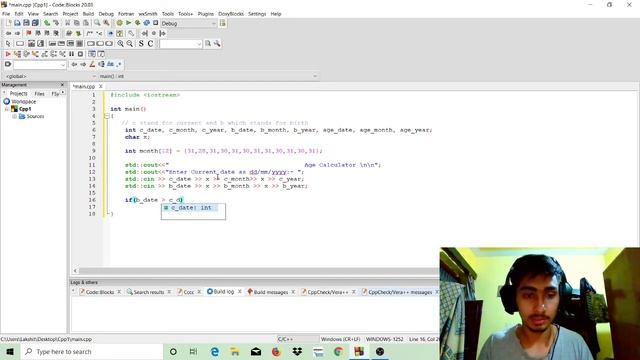Click the blue Rebuild icon
Image resolution: width=640 pixels, height=360 pixels.
(147, 23)
